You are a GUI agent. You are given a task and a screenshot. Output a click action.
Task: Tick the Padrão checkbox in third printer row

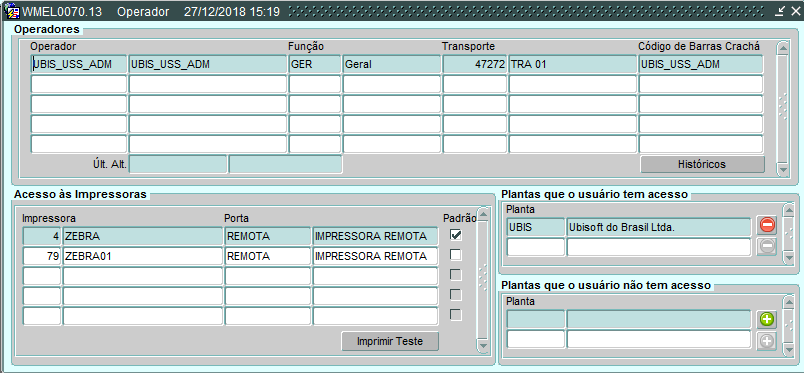(x=456, y=274)
